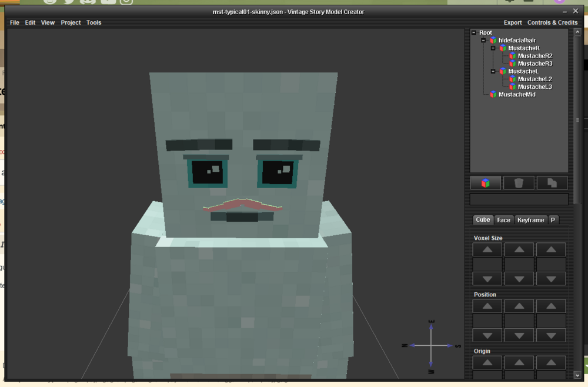Open Controls & Credits
588x387 pixels.
tap(552, 22)
